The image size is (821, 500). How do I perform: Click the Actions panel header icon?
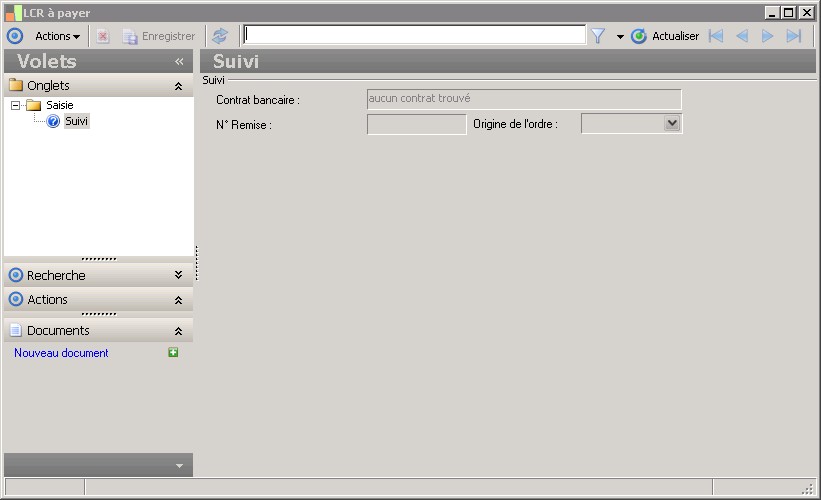click(16, 299)
